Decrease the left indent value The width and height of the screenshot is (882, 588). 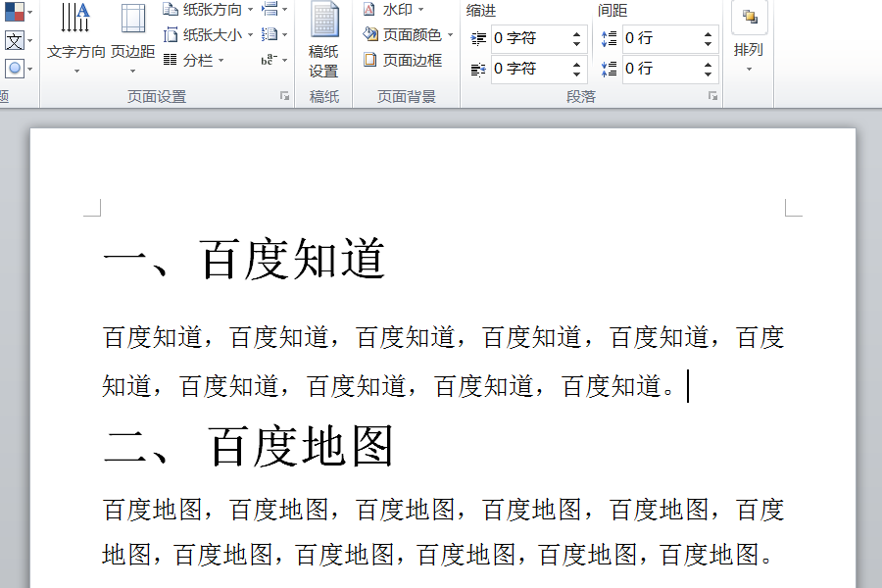[x=576, y=44]
